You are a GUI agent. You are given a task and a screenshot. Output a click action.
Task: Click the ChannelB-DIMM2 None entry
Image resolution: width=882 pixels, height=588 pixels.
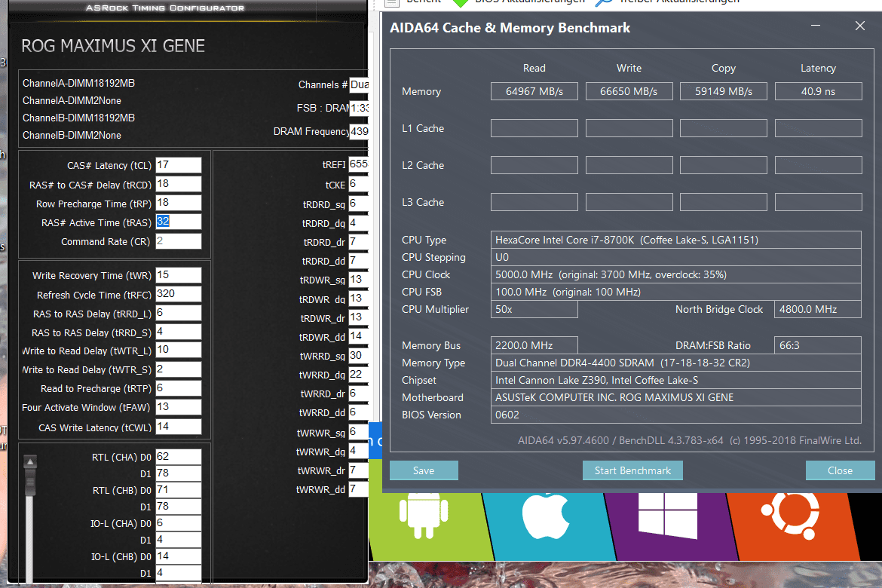72,135
